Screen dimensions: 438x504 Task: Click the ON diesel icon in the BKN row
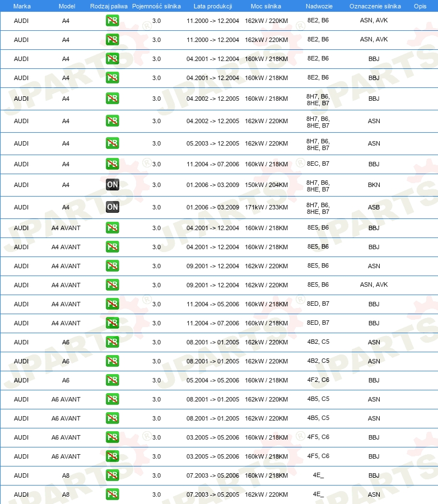112,185
